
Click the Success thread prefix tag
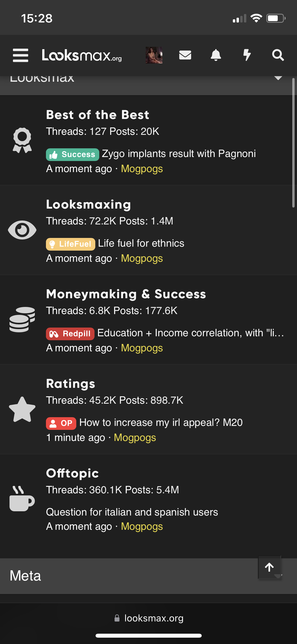tap(73, 155)
